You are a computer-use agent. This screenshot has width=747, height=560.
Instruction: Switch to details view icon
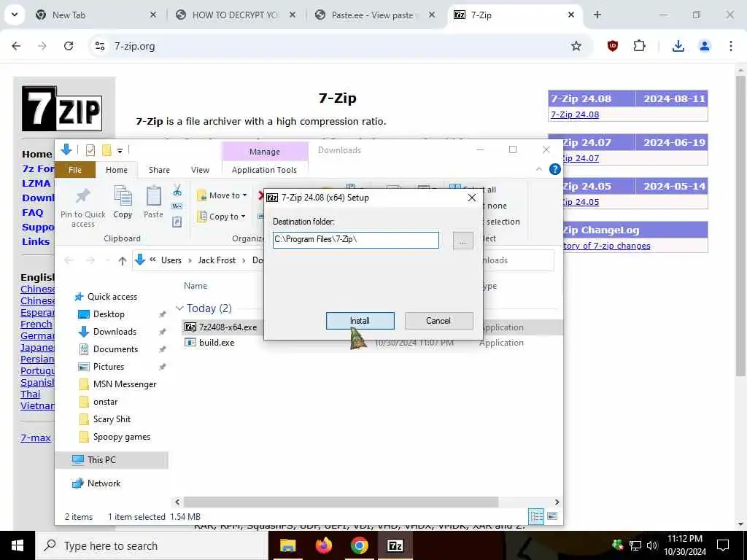pos(536,516)
